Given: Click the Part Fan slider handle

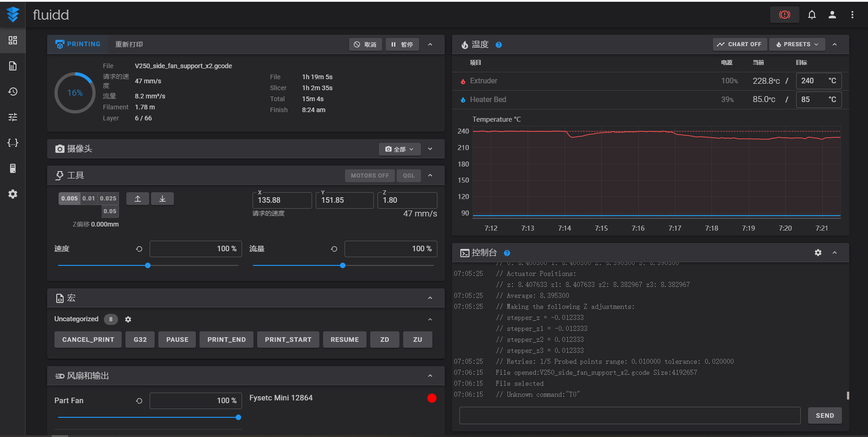Looking at the screenshot, I should [238, 417].
